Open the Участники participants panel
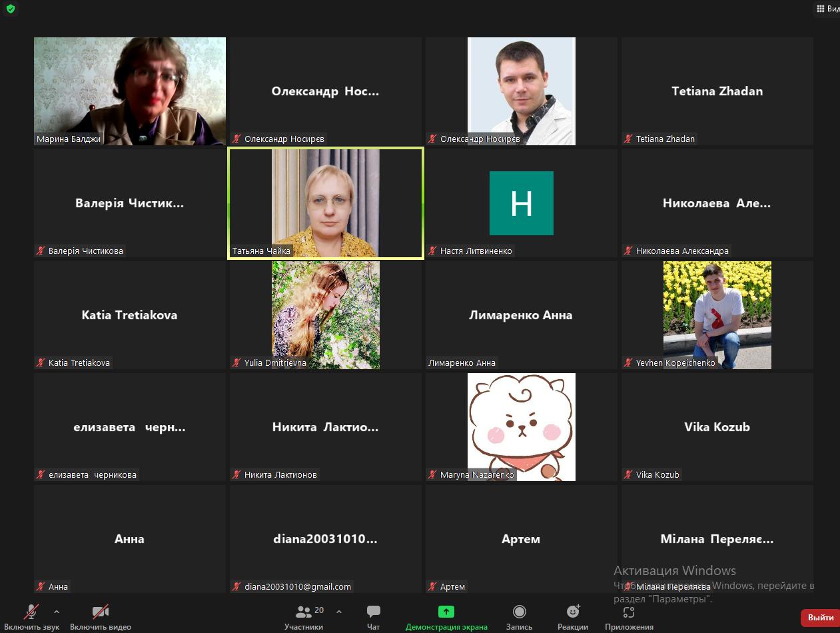 tap(304, 616)
